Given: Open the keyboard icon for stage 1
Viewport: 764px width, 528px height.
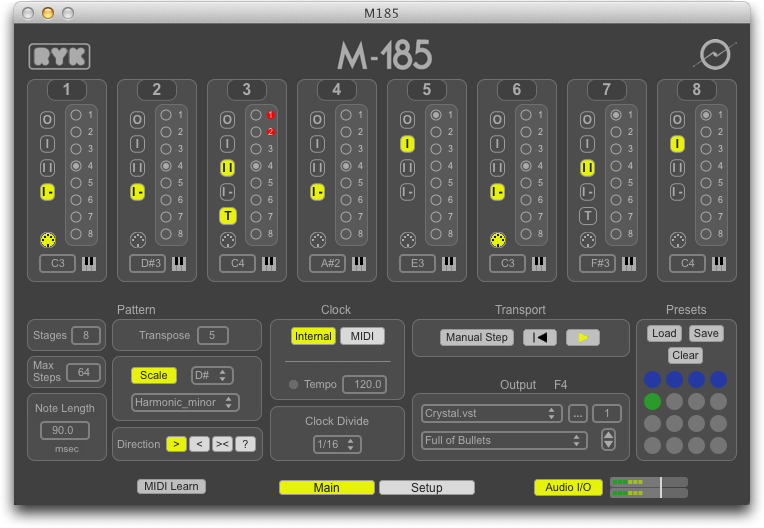Looking at the screenshot, I should pyautogui.click(x=89, y=264).
